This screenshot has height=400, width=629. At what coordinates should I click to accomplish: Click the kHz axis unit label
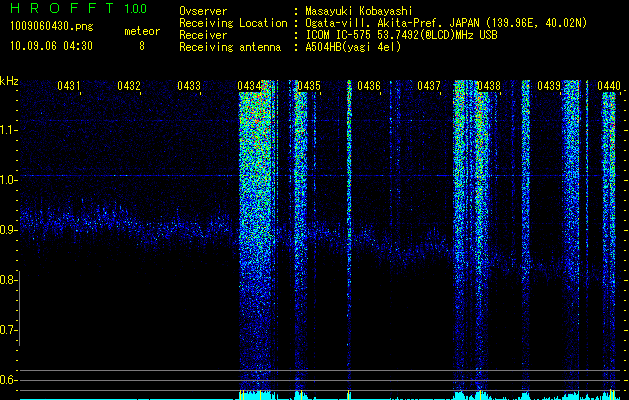pos(9,81)
